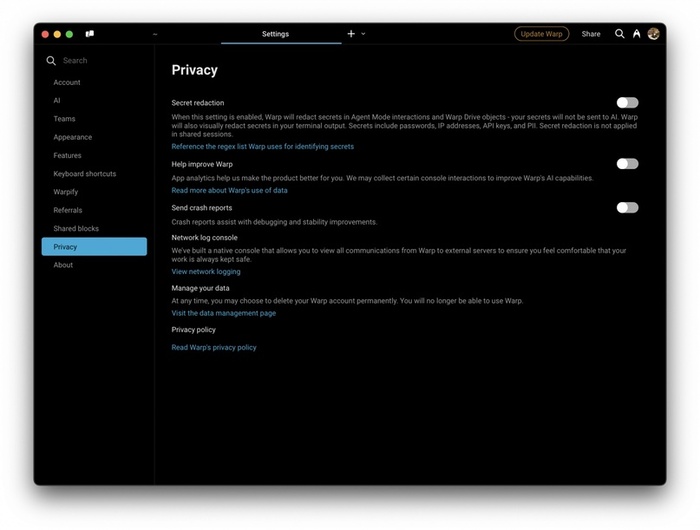700x530 pixels.
Task: Click the Update Warp button
Action: (542, 34)
